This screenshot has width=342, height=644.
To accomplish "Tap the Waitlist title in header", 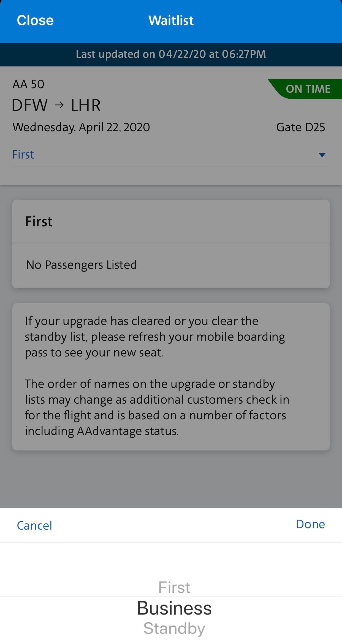I will (x=171, y=20).
